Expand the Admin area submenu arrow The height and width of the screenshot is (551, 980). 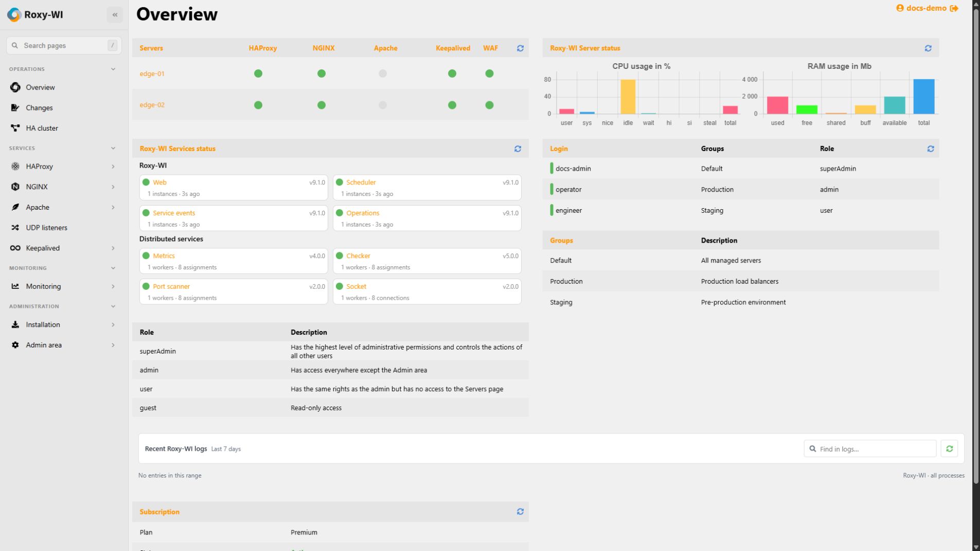113,345
